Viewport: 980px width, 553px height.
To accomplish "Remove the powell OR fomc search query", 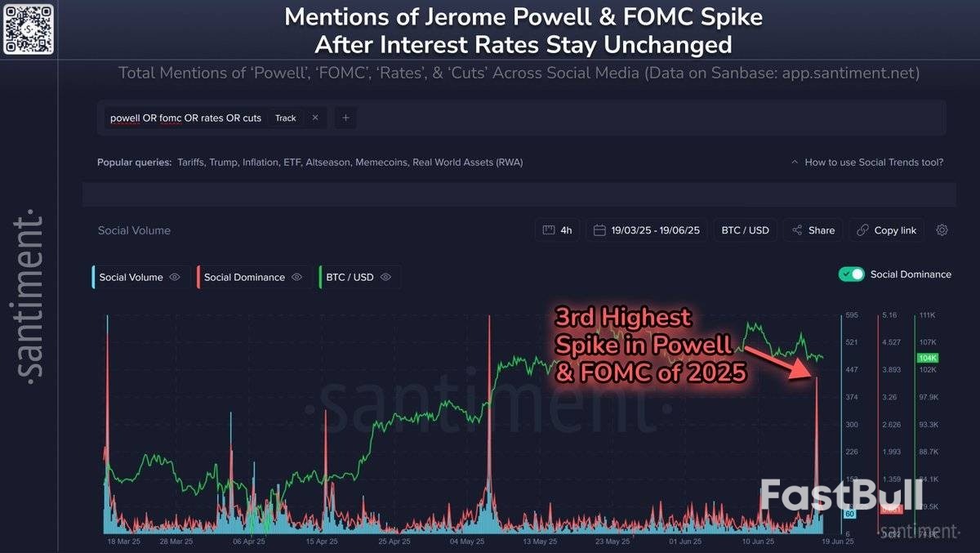I will point(315,118).
